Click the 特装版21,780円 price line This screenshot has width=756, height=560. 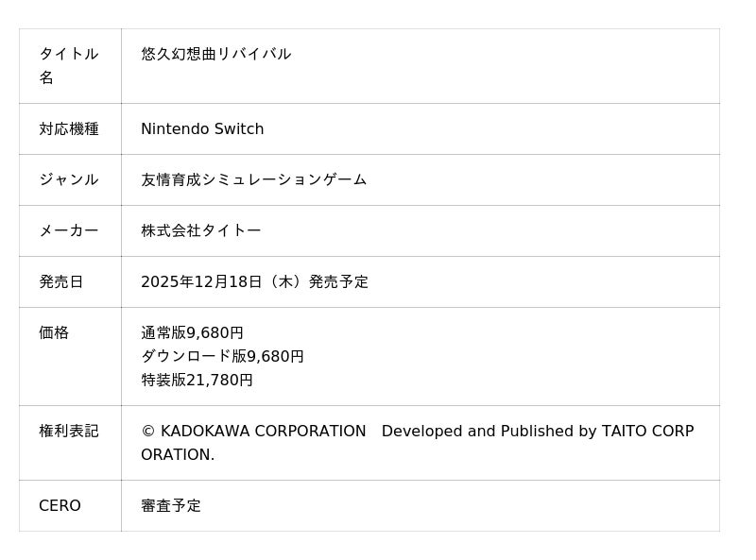tap(197, 380)
